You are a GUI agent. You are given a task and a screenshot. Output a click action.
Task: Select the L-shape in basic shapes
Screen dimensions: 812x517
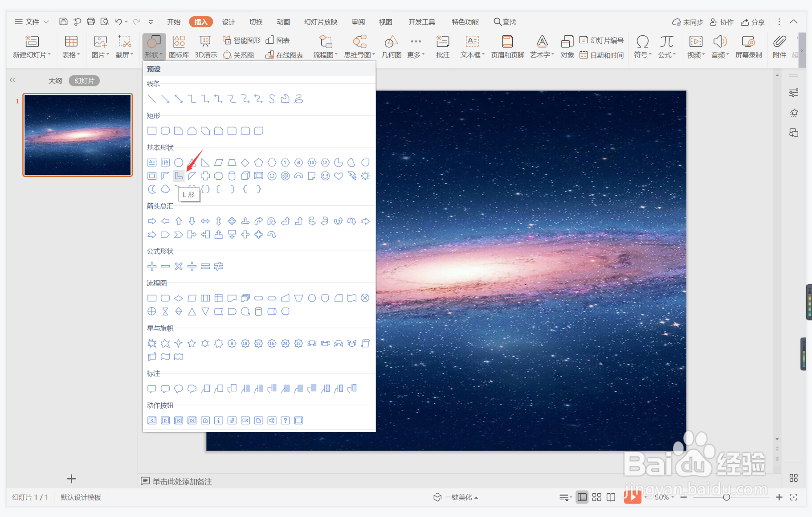point(178,176)
